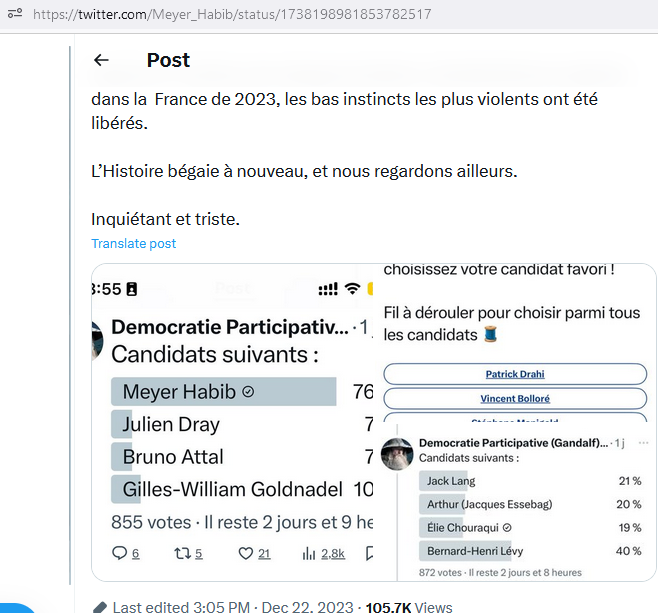The height and width of the screenshot is (613, 658).
Task: Select Gilles-William Goldnadel poll option
Action: tap(242, 489)
